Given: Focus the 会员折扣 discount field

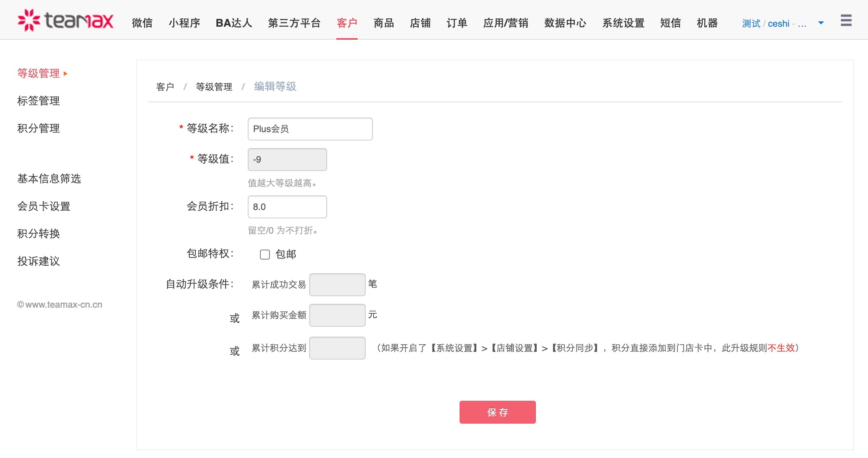Looking at the screenshot, I should [287, 207].
